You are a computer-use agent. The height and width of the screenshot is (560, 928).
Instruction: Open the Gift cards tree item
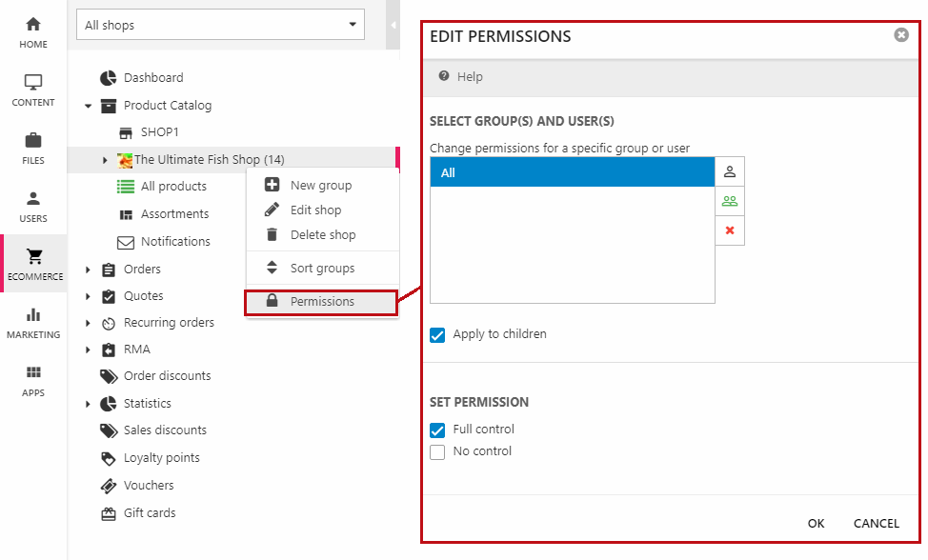(150, 513)
